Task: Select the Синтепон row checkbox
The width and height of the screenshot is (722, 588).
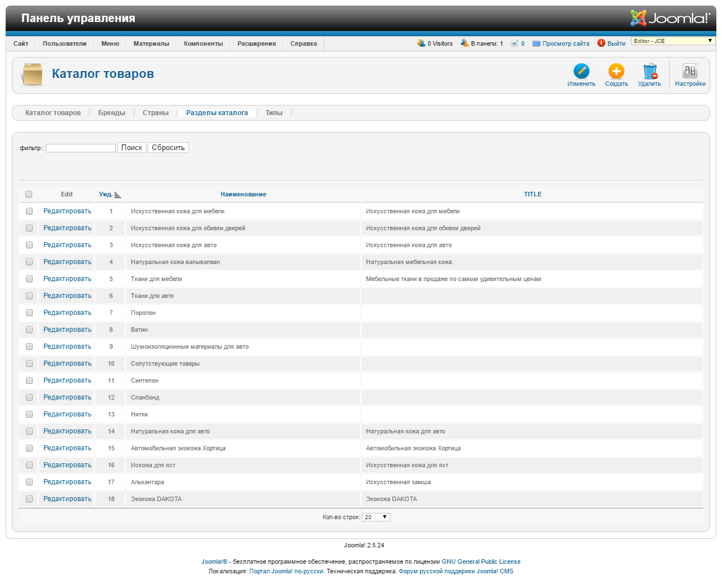Action: tap(29, 380)
